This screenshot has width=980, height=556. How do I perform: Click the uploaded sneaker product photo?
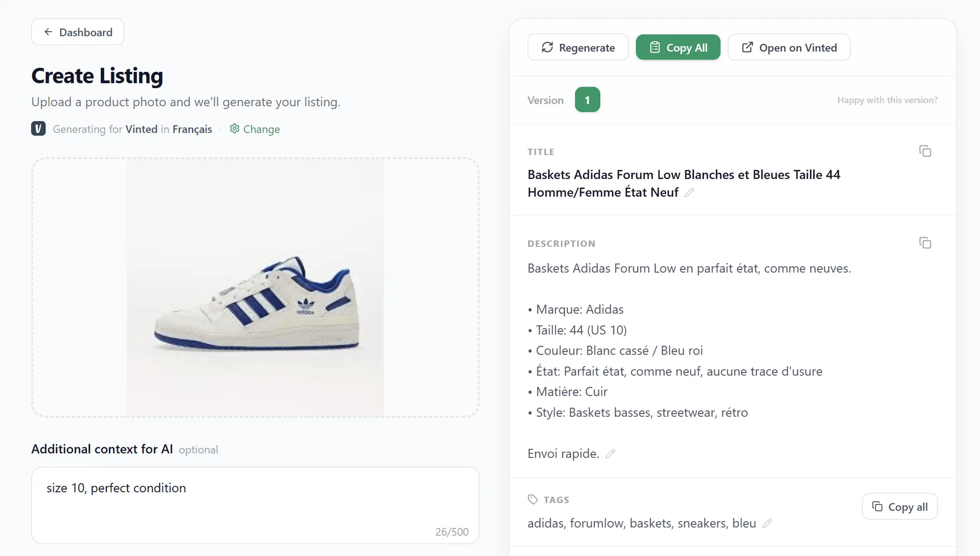[255, 288]
